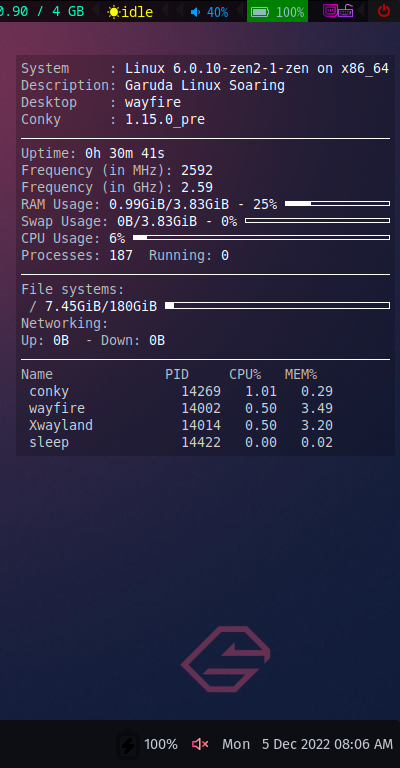Image resolution: width=400 pixels, height=768 pixels.
Task: Click the MEM% column header
Action: (301, 375)
